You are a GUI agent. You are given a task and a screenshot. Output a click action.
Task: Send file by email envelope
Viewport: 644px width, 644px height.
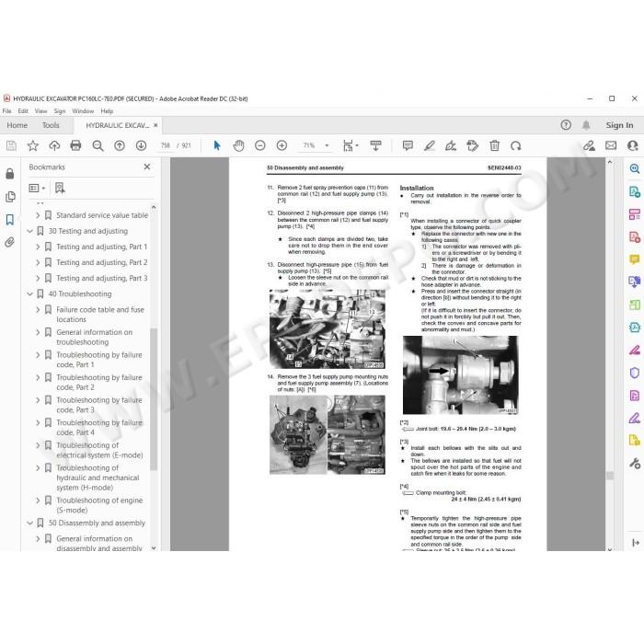coord(611,145)
